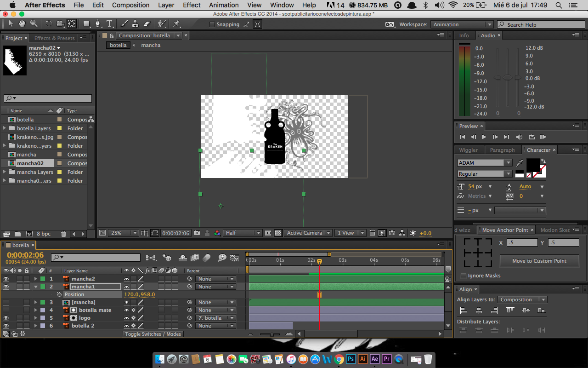
Task: Open the magnification 25% dropdown
Action: (x=124, y=233)
